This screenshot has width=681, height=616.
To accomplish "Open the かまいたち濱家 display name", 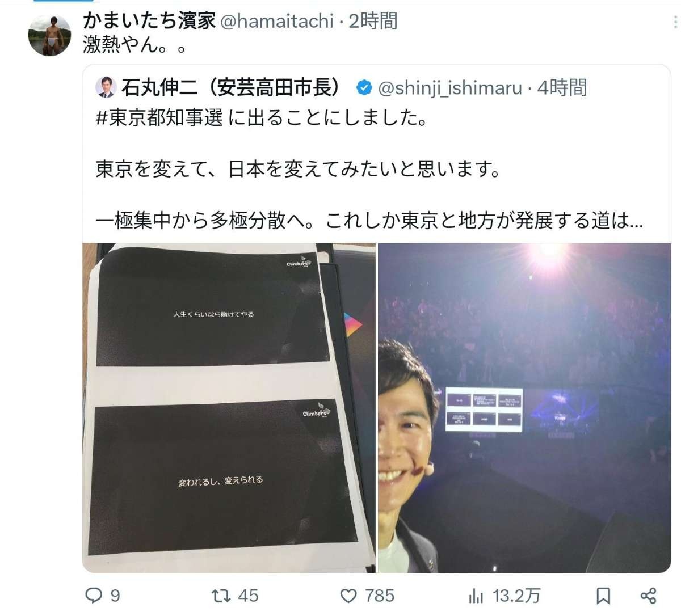I will (x=149, y=21).
